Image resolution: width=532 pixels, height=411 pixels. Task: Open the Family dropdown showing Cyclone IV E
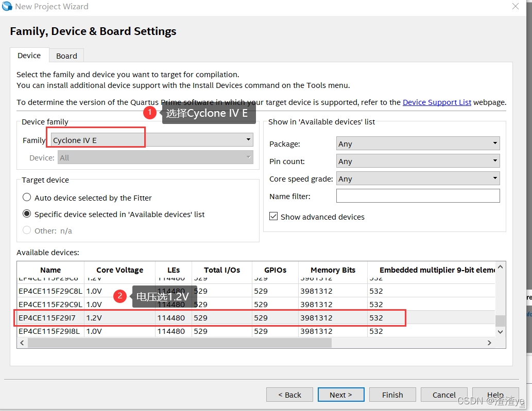(x=151, y=140)
